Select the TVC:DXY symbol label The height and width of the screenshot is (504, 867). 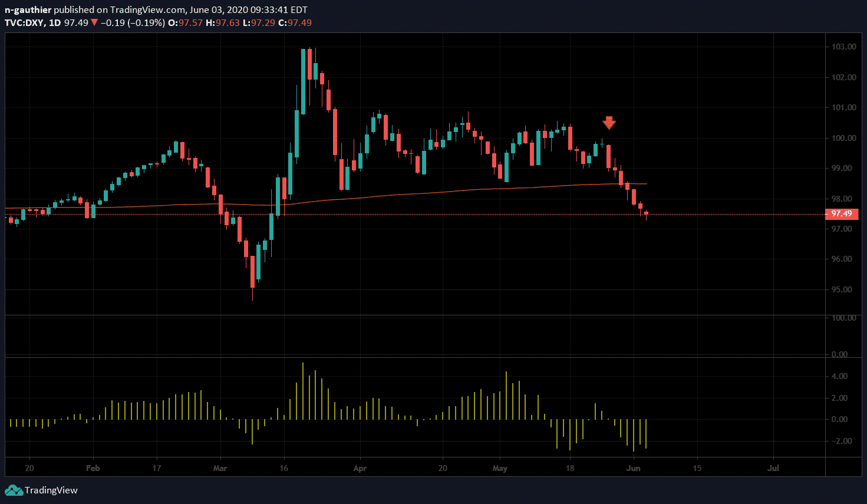(x=24, y=23)
